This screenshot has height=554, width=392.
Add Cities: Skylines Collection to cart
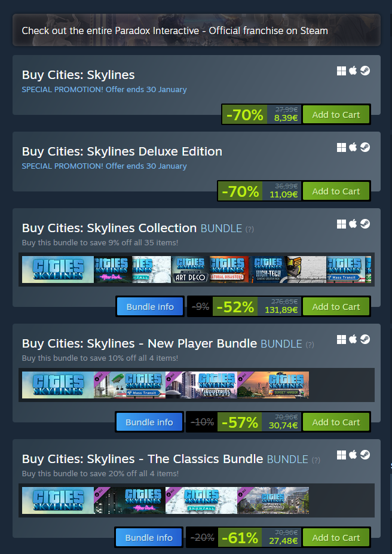pos(336,307)
